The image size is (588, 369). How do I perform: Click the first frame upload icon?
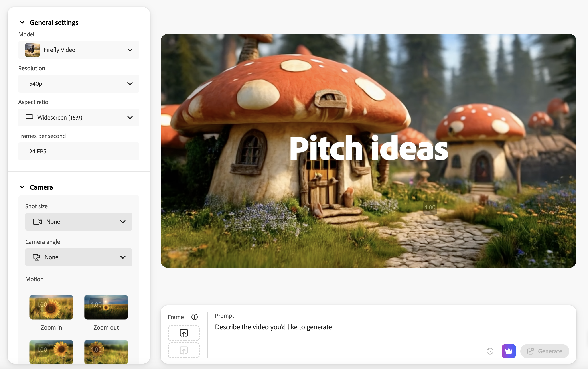pyautogui.click(x=183, y=333)
